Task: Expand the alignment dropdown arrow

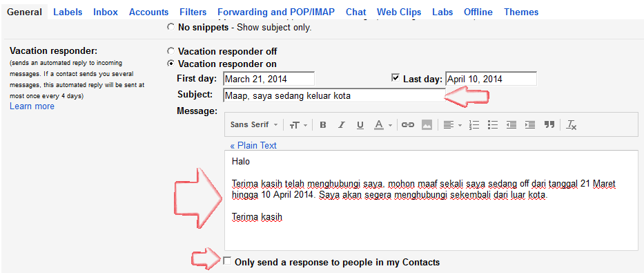Action: click(x=460, y=125)
